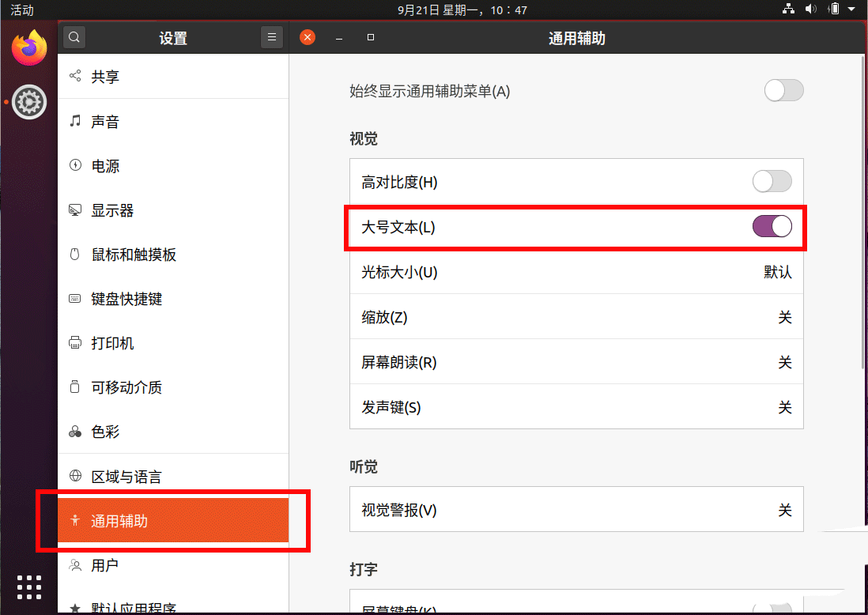The width and height of the screenshot is (868, 615).
Task: Open 视觉警报 settings row
Action: click(576, 510)
